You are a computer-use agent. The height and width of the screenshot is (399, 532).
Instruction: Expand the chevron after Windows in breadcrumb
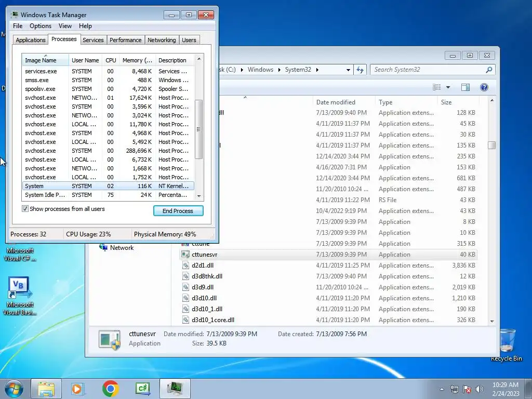[x=279, y=70]
